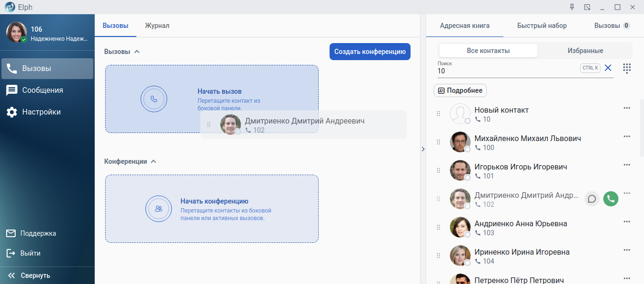Viewport: 644px width, 284px height.
Task: Clear search with X icon
Action: click(x=608, y=68)
